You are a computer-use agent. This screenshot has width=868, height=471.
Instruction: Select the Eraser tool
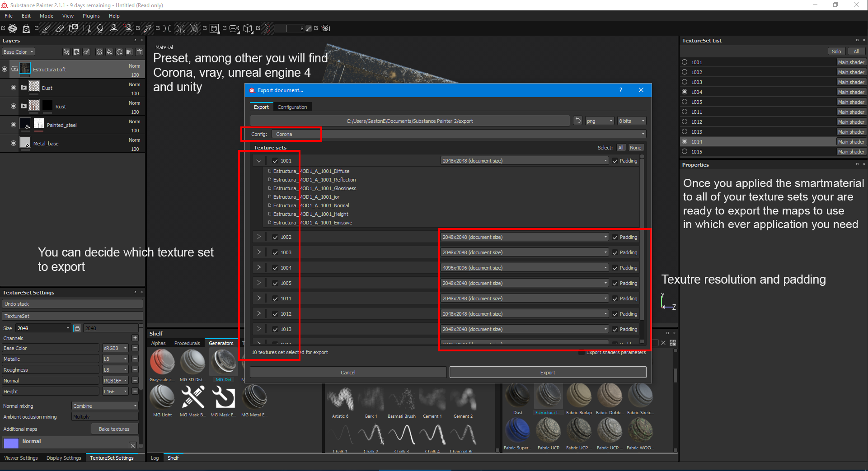tap(60, 28)
